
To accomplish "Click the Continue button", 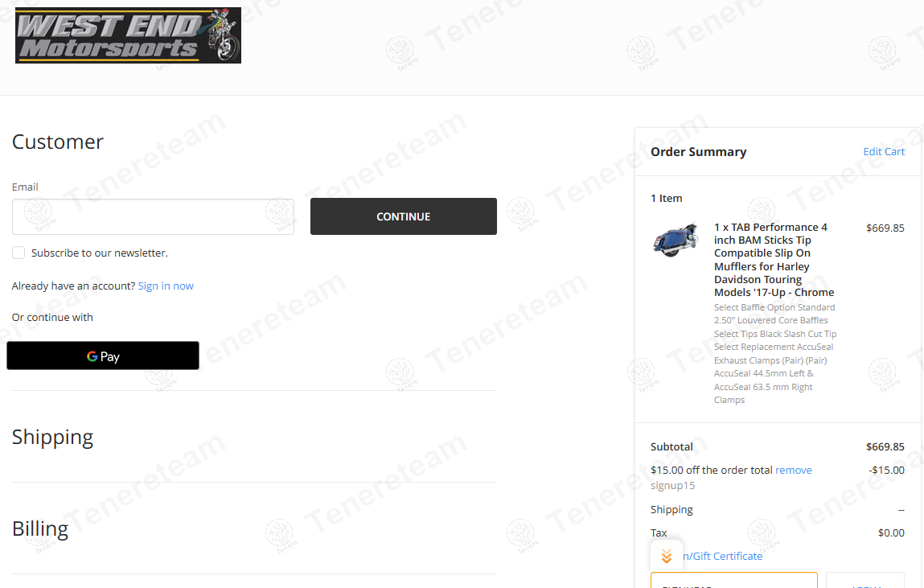I will tap(404, 216).
